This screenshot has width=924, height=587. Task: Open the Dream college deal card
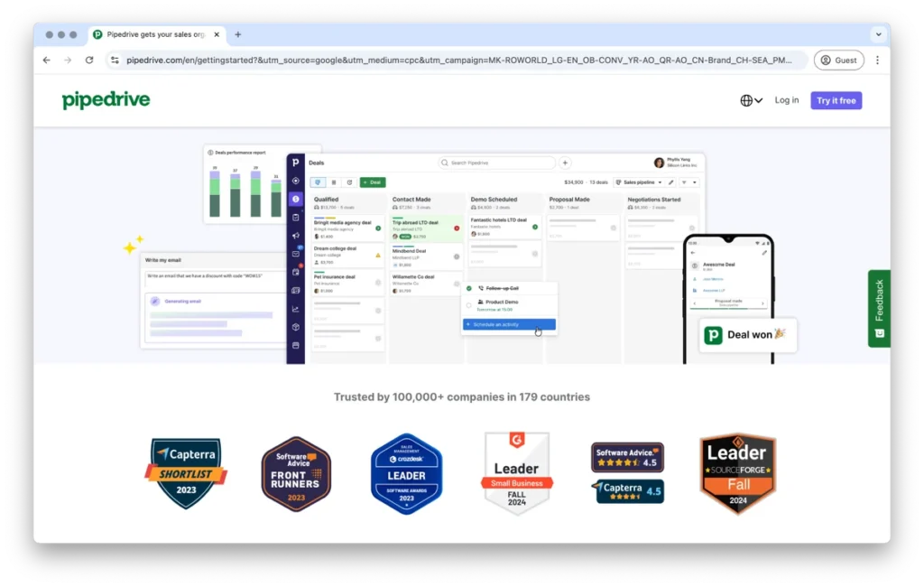(347, 255)
